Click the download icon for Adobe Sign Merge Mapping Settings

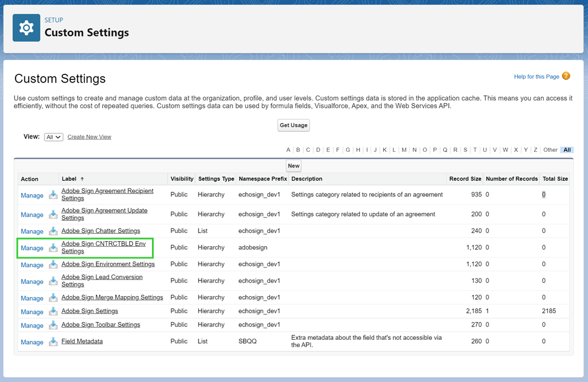pos(53,297)
